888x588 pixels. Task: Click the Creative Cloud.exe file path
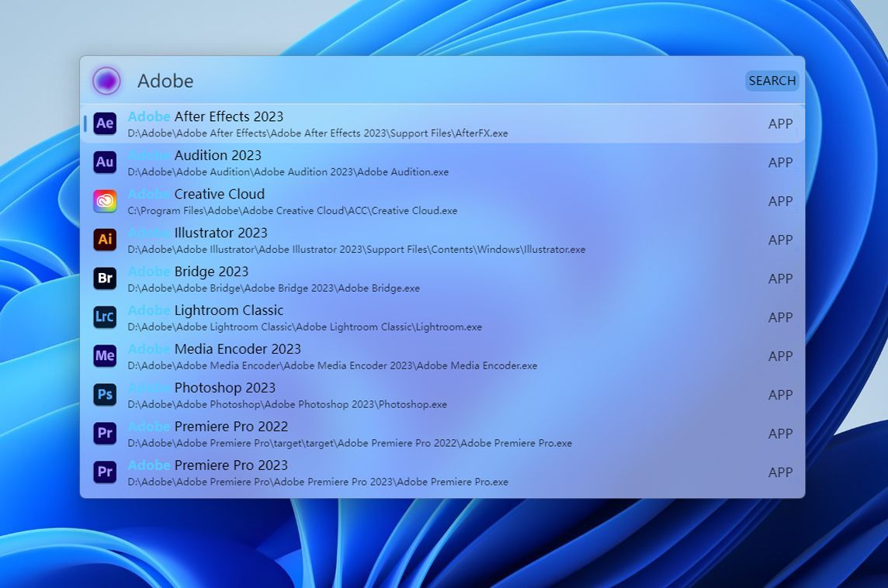pyautogui.click(x=292, y=210)
